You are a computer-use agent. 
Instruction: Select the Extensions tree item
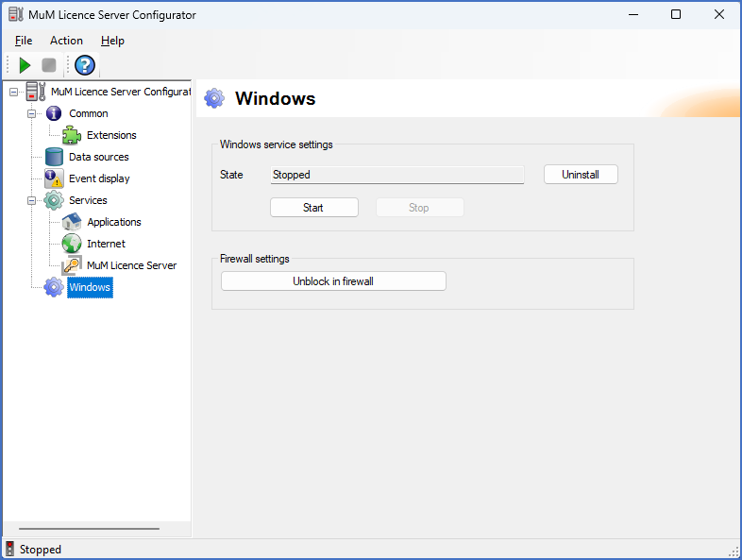click(111, 135)
